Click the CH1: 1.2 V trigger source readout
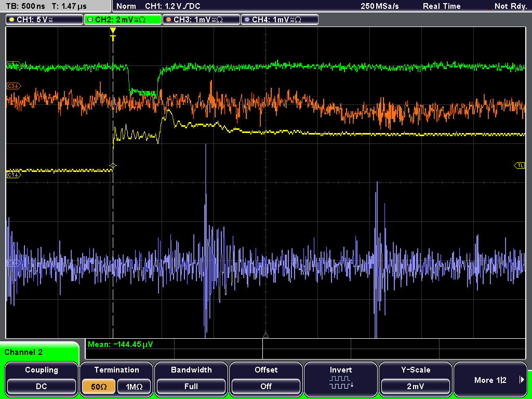The height and width of the screenshot is (399, 532). 172,6
